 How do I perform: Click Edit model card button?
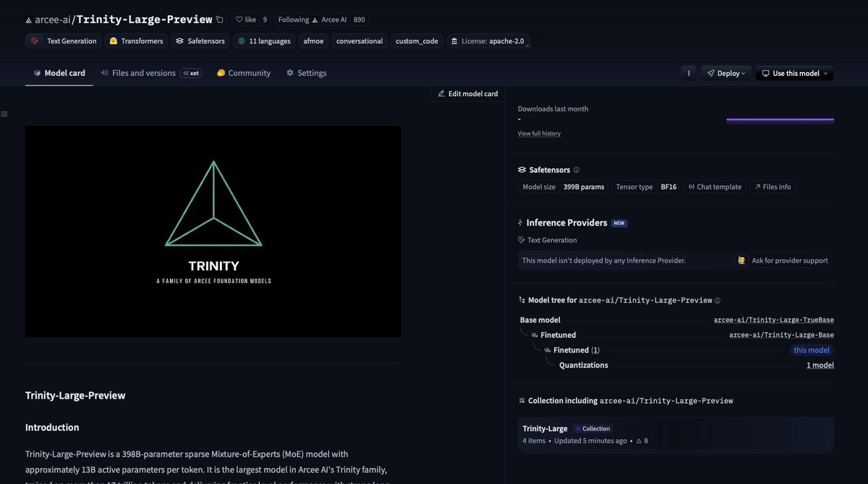tap(468, 93)
